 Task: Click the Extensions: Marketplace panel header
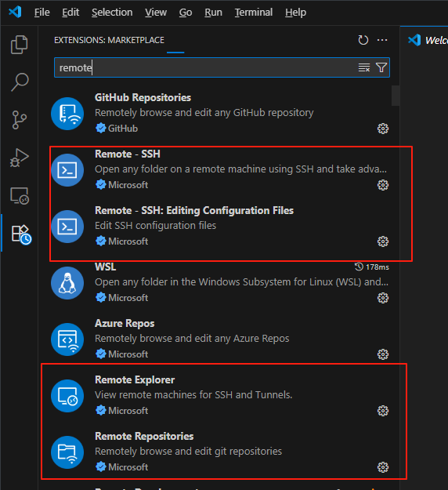(x=110, y=40)
